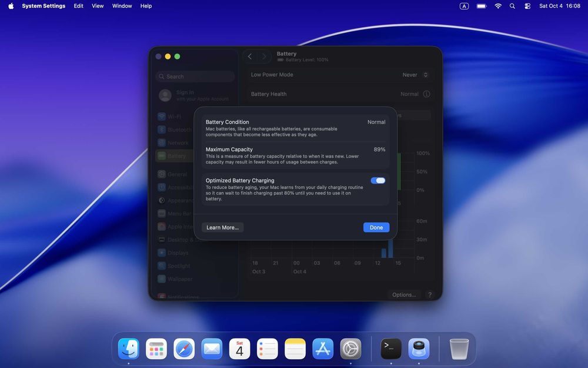Open Control Center in menu bar
Screen dimensions: 588x368
(527, 6)
